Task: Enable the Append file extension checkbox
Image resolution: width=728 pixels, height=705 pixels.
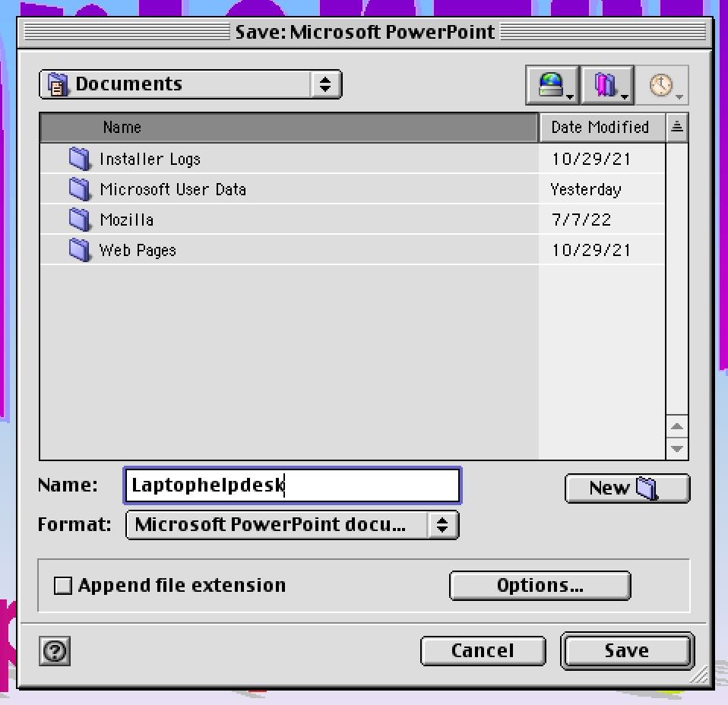Action: click(64, 586)
